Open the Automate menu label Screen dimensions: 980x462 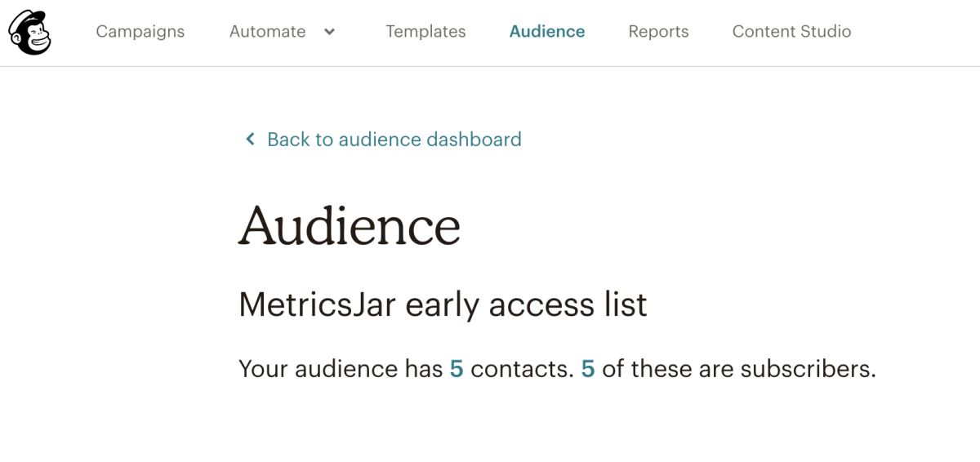(x=267, y=32)
